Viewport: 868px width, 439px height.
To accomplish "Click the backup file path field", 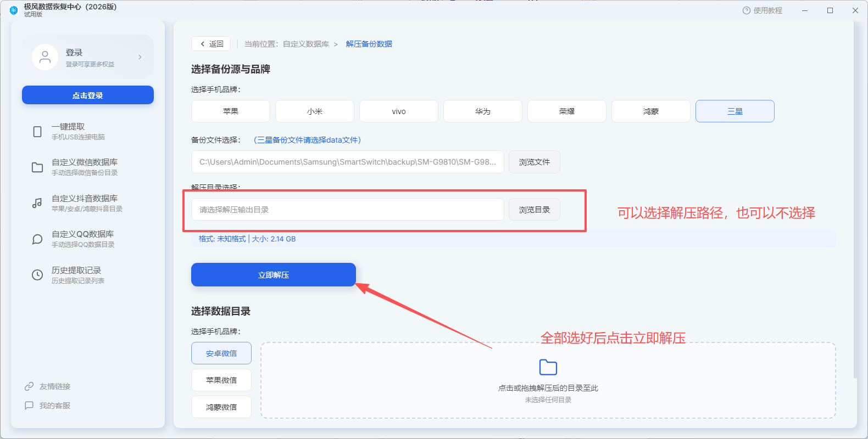I will pos(348,162).
